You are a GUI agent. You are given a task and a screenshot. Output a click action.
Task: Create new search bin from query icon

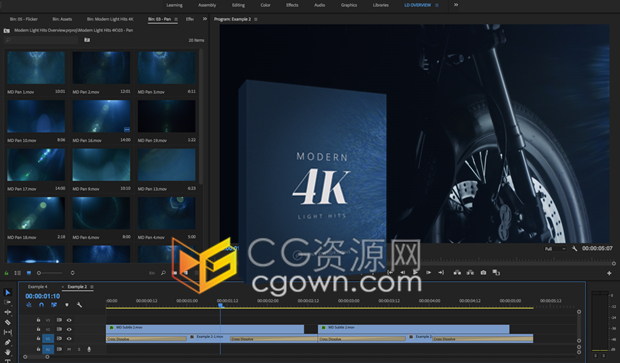pyautogui.click(x=87, y=40)
